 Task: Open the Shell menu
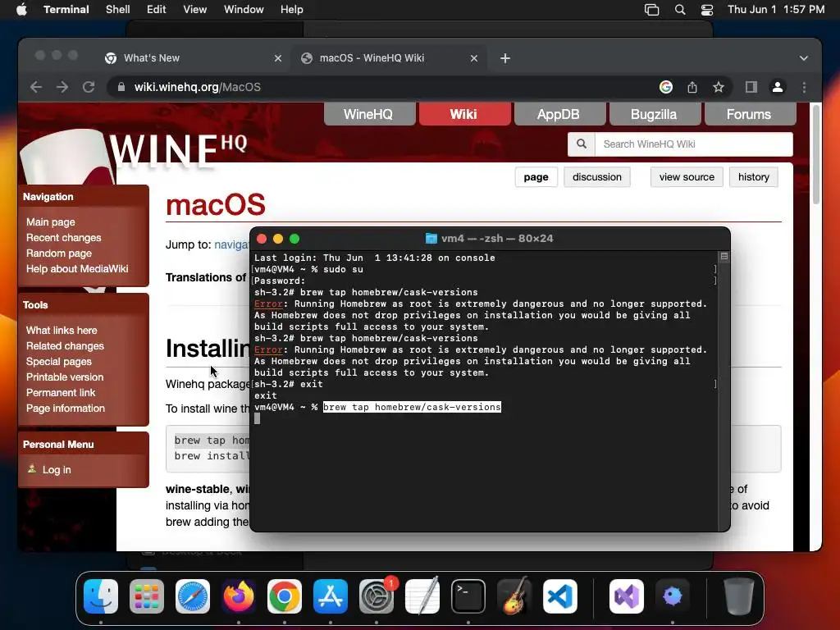coord(118,10)
